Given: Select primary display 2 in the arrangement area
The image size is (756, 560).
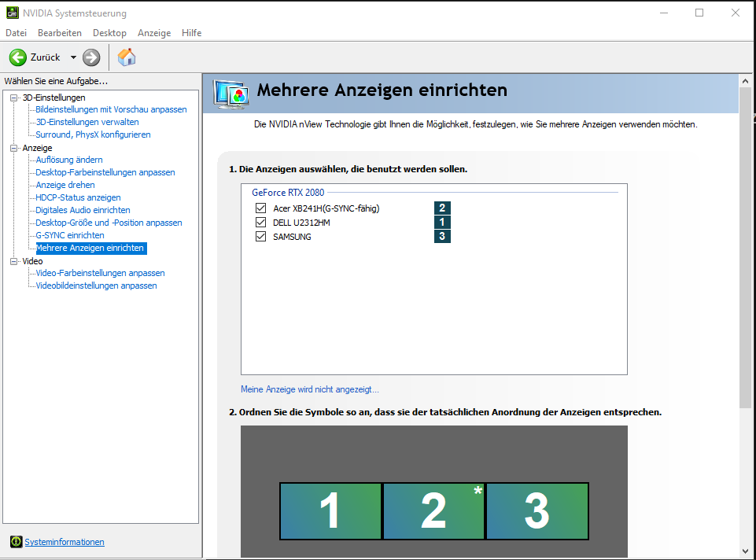Looking at the screenshot, I should [433, 511].
